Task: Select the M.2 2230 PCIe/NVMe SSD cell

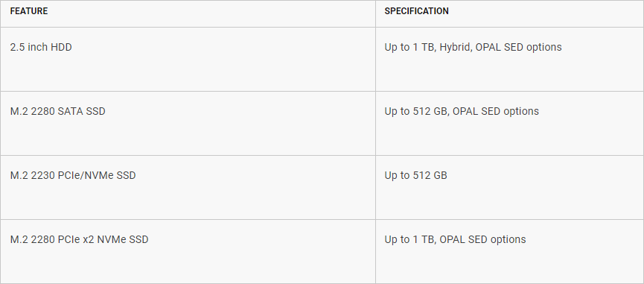Action: pos(188,187)
